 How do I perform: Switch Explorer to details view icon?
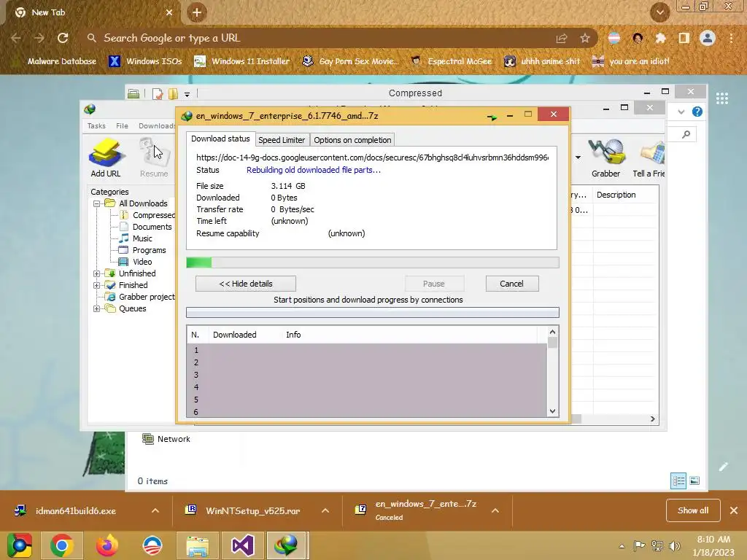(x=678, y=481)
